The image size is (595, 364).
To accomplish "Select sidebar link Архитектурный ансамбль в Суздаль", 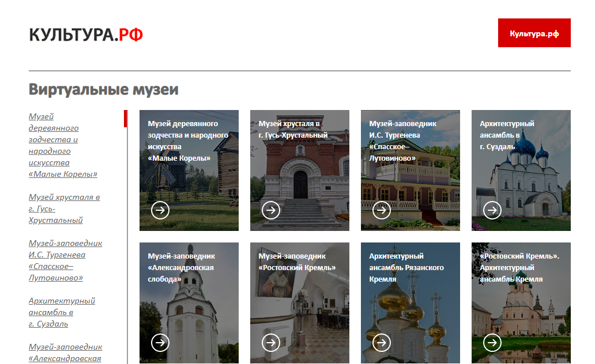I will click(x=62, y=312).
